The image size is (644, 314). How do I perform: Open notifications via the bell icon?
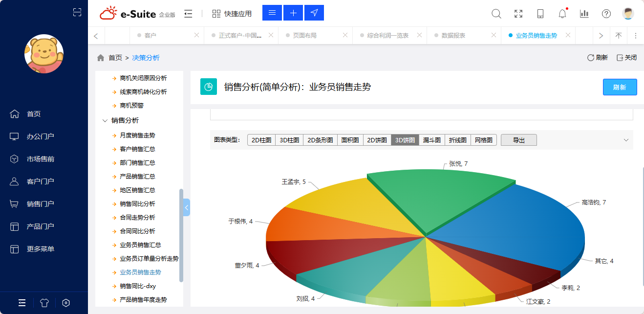click(562, 14)
